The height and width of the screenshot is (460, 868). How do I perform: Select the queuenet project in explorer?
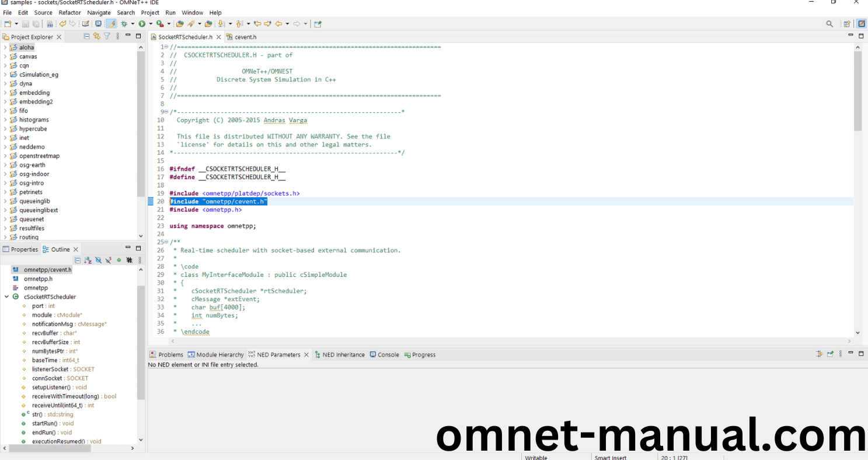[x=32, y=219]
